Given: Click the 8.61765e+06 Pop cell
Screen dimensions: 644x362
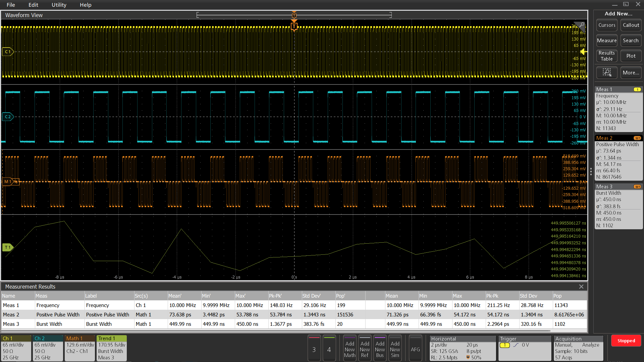Looking at the screenshot, I should coord(570,315).
